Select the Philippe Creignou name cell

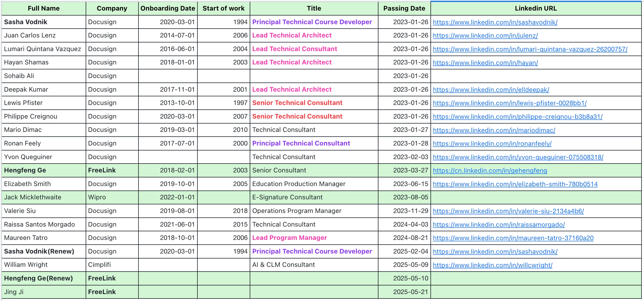tap(44, 116)
